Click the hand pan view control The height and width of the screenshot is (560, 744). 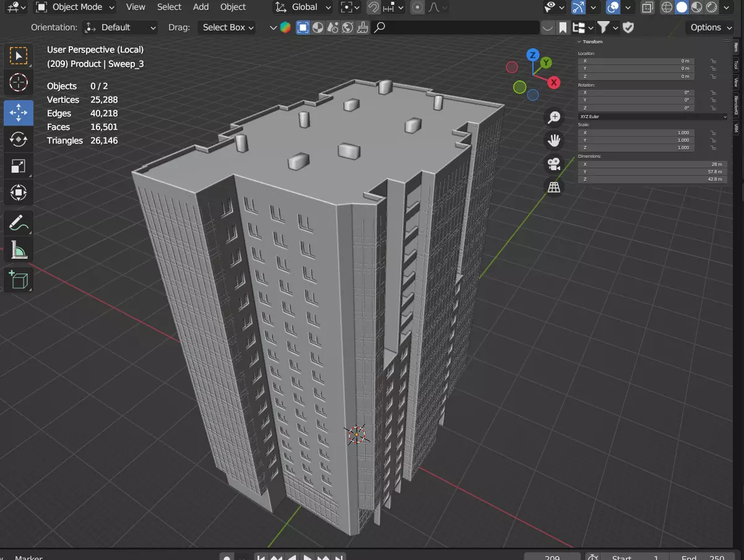[x=554, y=140]
